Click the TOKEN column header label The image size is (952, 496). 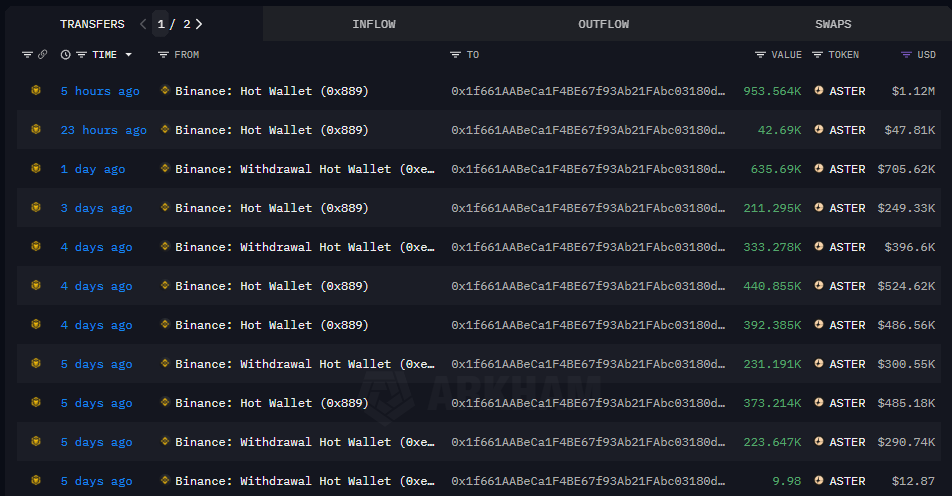[843, 55]
